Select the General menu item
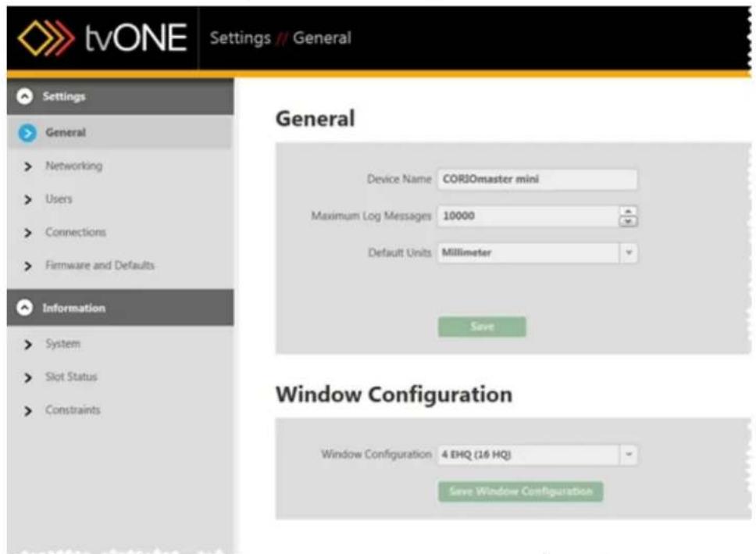This screenshot has width=756, height=554. point(120,132)
